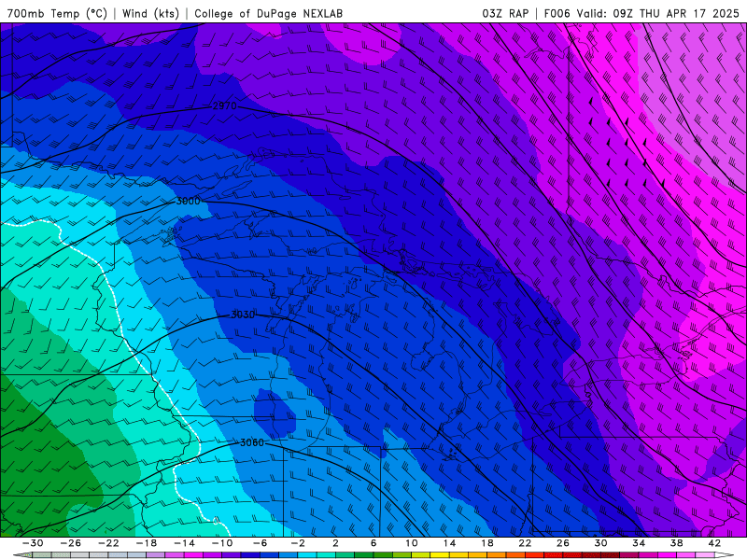Click the -10 color scale label

tap(222, 543)
